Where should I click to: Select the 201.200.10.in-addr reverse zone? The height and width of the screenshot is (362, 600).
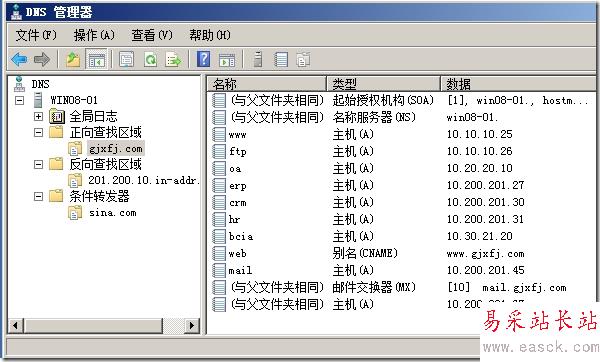143,180
